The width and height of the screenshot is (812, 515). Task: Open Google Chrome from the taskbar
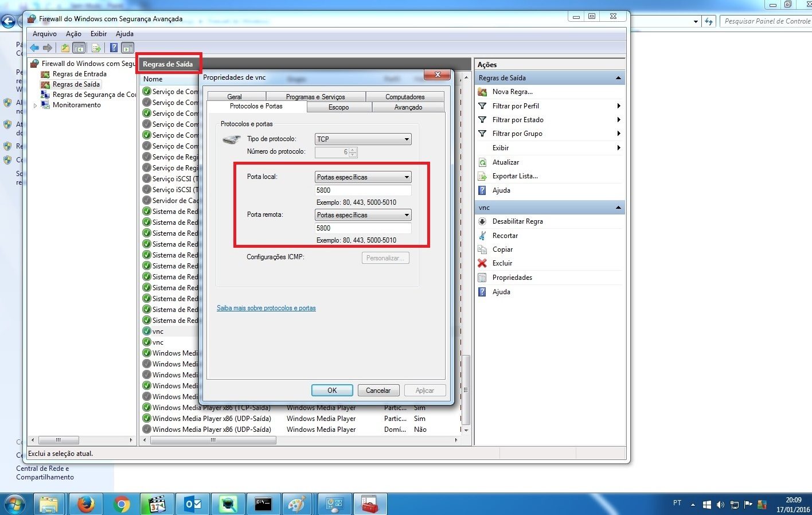pos(122,504)
